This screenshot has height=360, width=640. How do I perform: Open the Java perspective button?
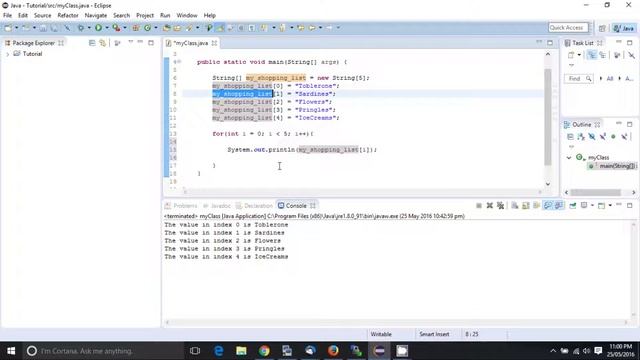coord(624,28)
